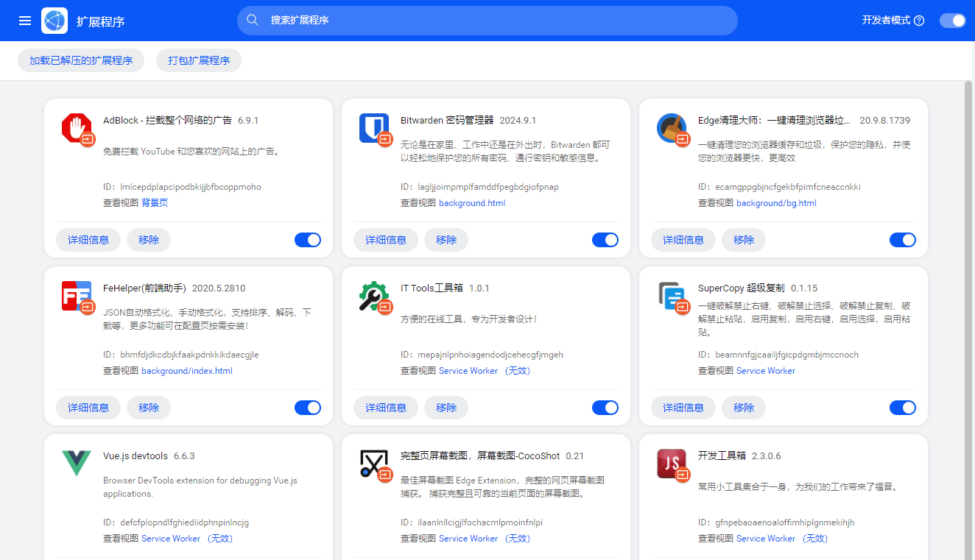Open FeHelper background/index.html link
975x560 pixels.
(187, 371)
